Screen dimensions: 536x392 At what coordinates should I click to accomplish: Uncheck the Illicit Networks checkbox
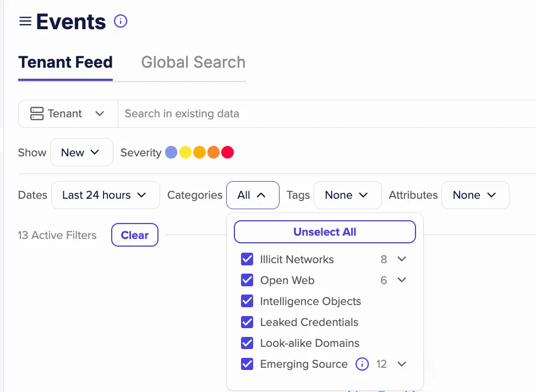(247, 259)
